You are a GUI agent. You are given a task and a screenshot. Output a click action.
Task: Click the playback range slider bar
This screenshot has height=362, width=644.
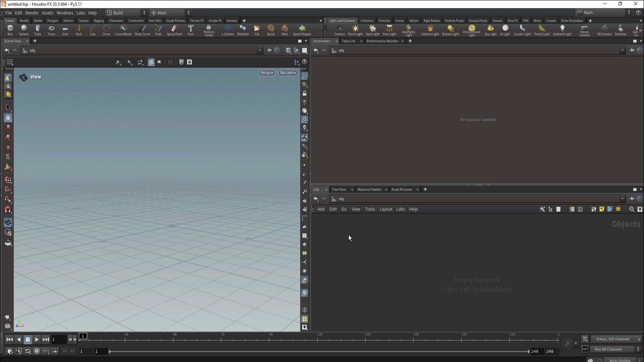pos(319,351)
